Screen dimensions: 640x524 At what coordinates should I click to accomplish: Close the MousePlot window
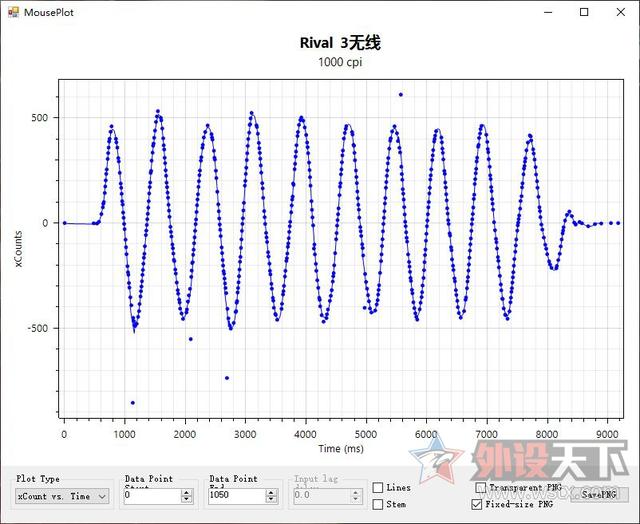pos(620,12)
